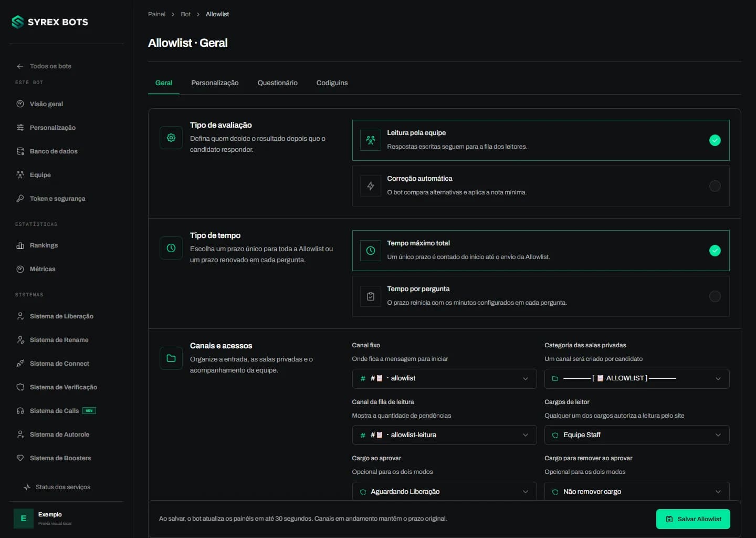The image size is (756, 538).
Task: Click the key icon for Token e segurança
Action: tap(20, 199)
